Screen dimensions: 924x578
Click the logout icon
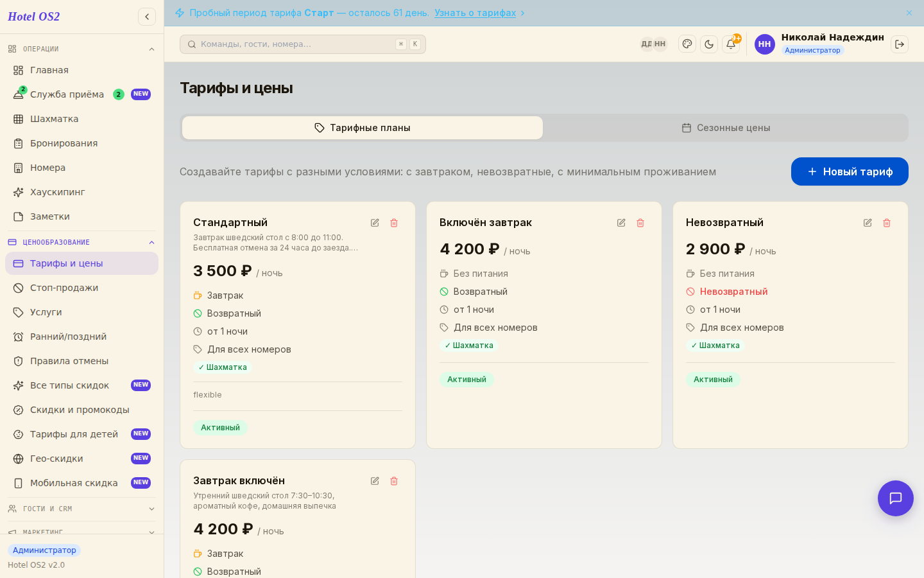tap(900, 44)
